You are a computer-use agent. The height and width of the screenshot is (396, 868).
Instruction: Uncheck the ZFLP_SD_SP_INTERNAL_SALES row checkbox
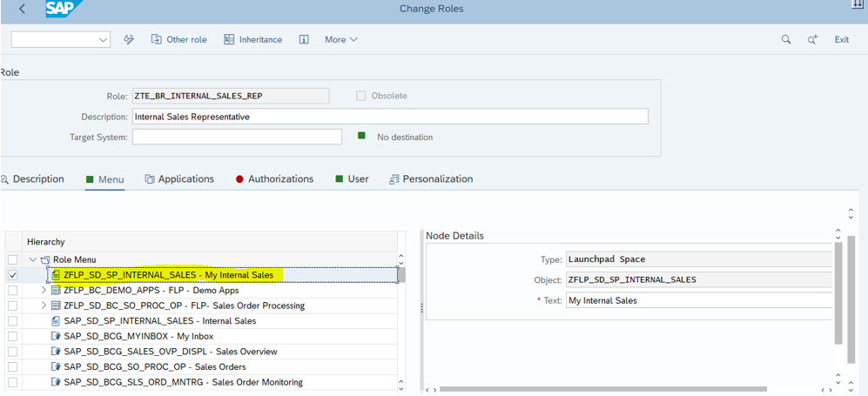coord(12,275)
